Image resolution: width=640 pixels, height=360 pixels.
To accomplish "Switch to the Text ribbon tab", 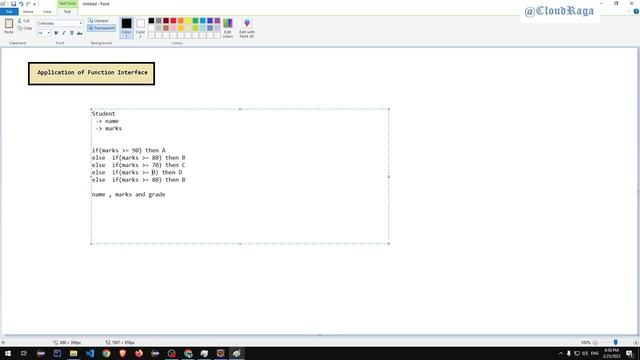I will tap(67, 12).
